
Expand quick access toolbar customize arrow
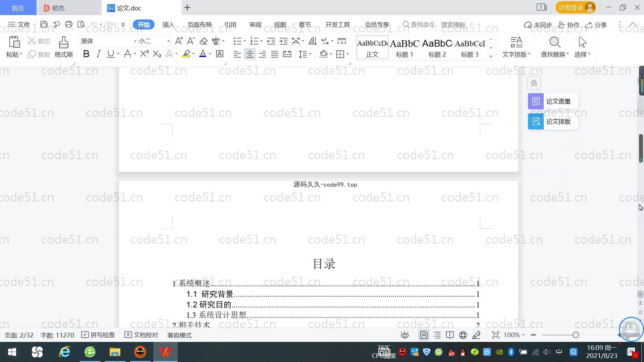(123, 24)
